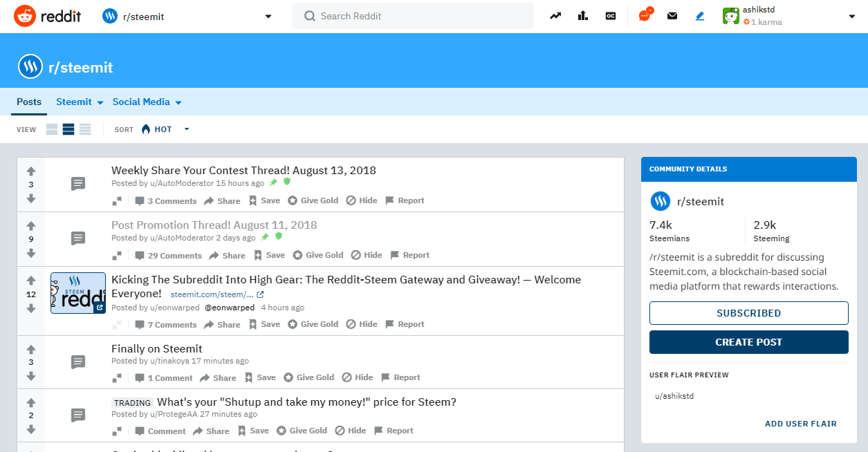
Task: Downvote the Shutup and take my money post
Action: pyautogui.click(x=31, y=429)
